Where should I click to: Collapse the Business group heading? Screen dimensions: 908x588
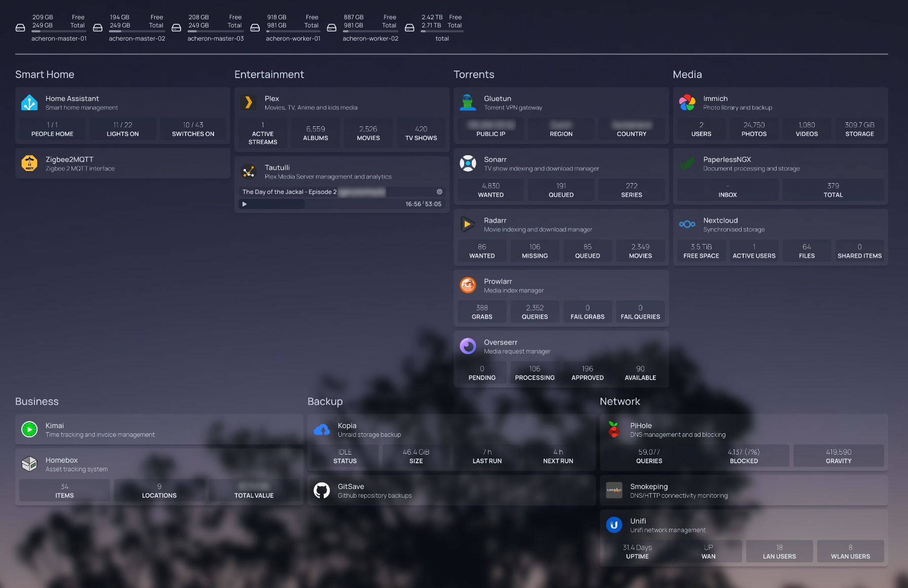[37, 401]
